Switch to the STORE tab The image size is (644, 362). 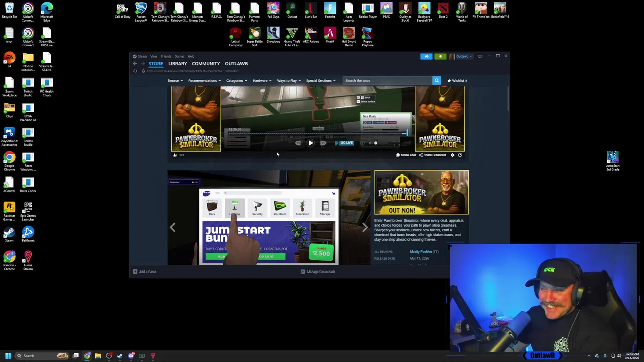point(155,64)
